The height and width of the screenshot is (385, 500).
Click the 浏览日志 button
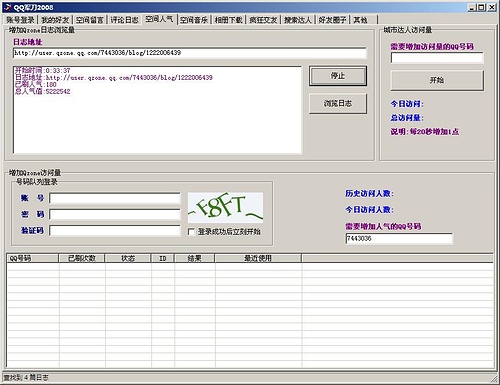coord(338,104)
